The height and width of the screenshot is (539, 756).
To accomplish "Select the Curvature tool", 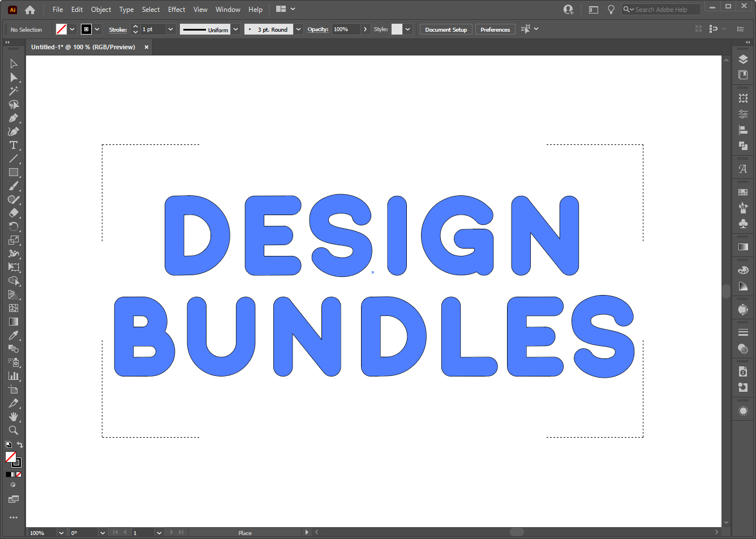I will (14, 132).
